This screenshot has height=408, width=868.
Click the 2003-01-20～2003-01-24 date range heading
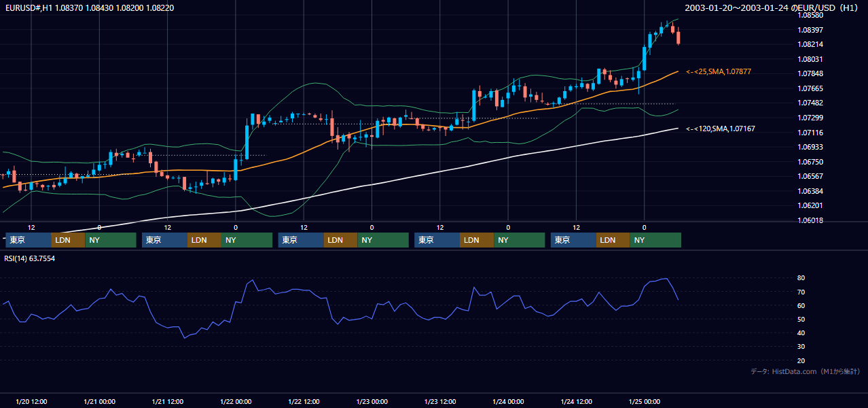point(772,7)
